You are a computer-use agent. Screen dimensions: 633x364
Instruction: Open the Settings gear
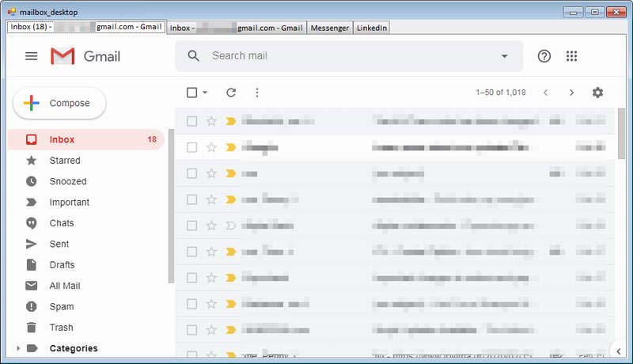(x=597, y=93)
